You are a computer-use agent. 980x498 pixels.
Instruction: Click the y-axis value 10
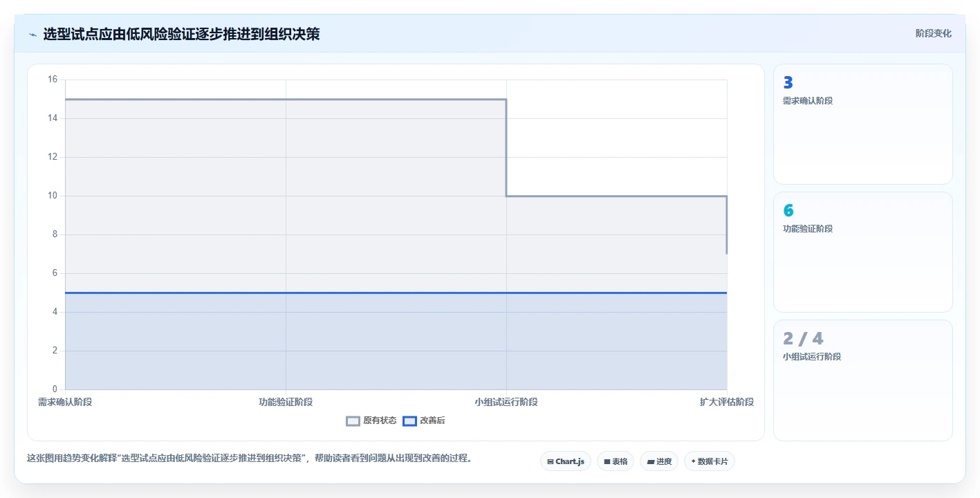(53, 196)
